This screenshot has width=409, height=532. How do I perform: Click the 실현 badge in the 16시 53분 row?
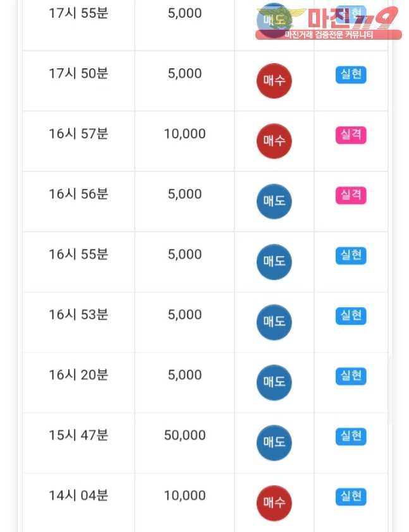click(351, 316)
